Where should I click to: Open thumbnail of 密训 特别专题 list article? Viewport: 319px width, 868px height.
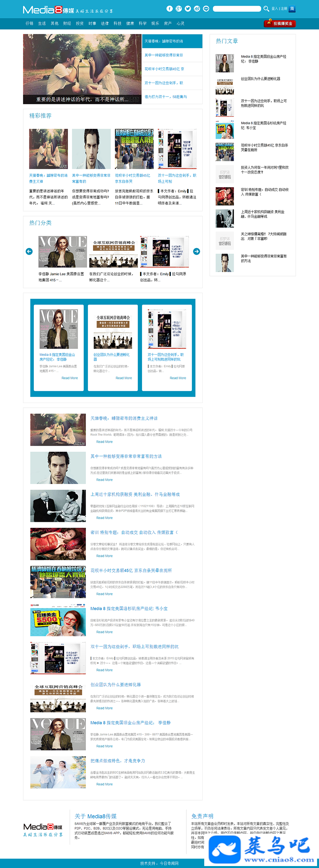pyautogui.click(x=58, y=544)
